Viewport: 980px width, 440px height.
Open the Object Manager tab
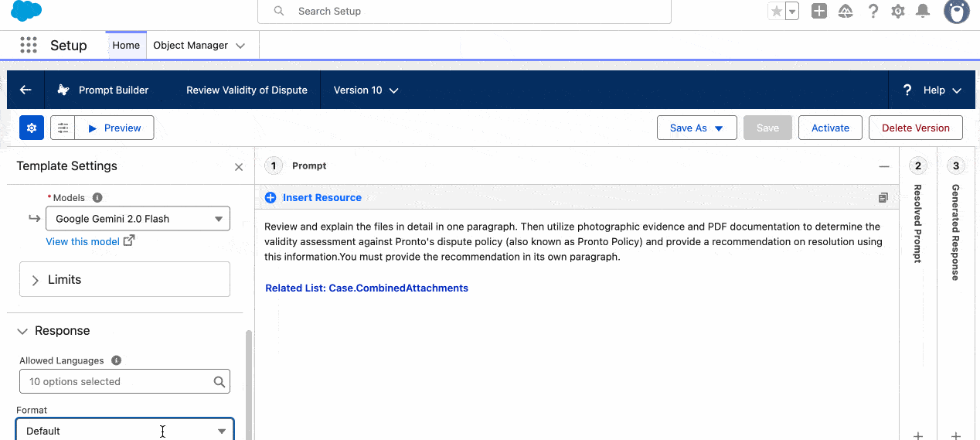click(x=190, y=45)
